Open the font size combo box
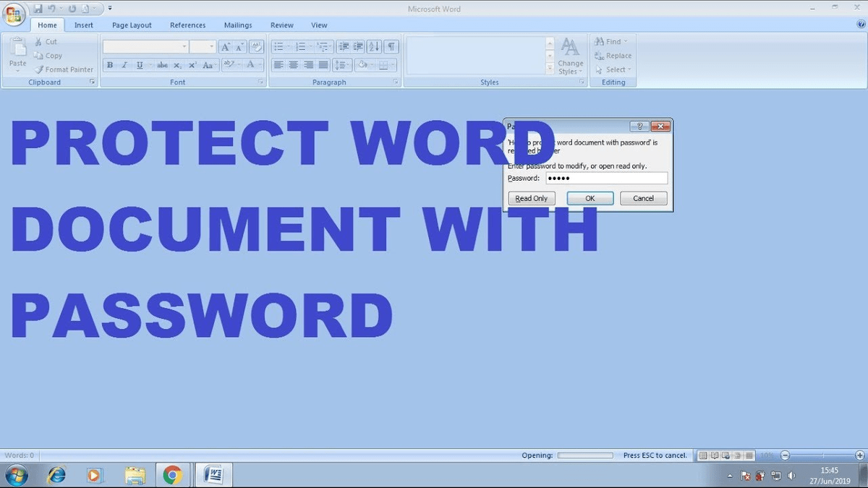This screenshot has width=868, height=488. click(203, 46)
